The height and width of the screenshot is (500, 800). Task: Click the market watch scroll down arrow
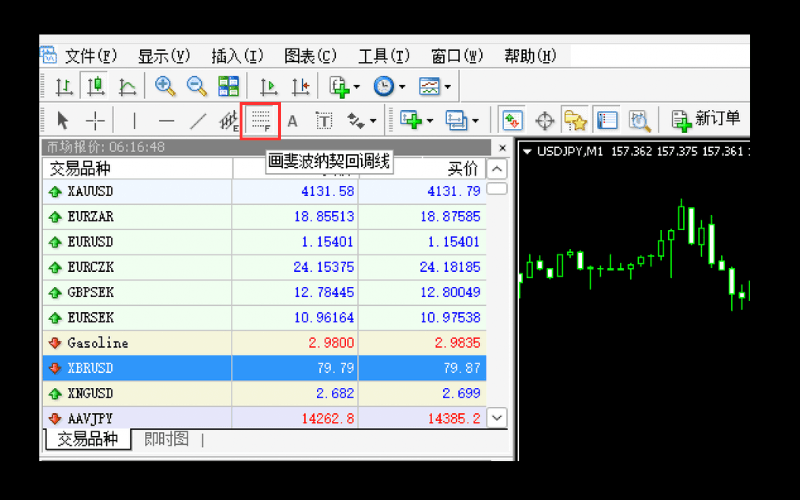tap(497, 418)
